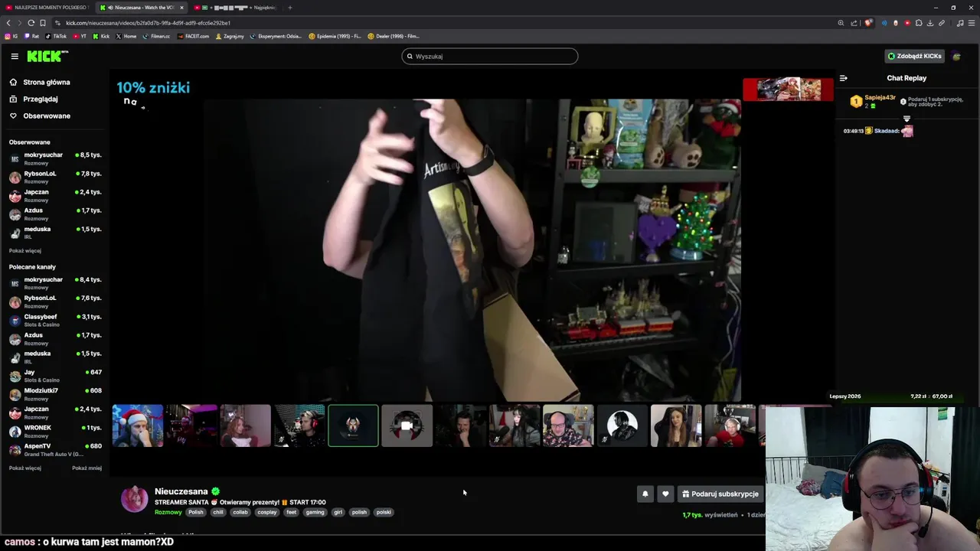This screenshot has width=980, height=551.
Task: Open the IG bookmark
Action: coord(11,36)
